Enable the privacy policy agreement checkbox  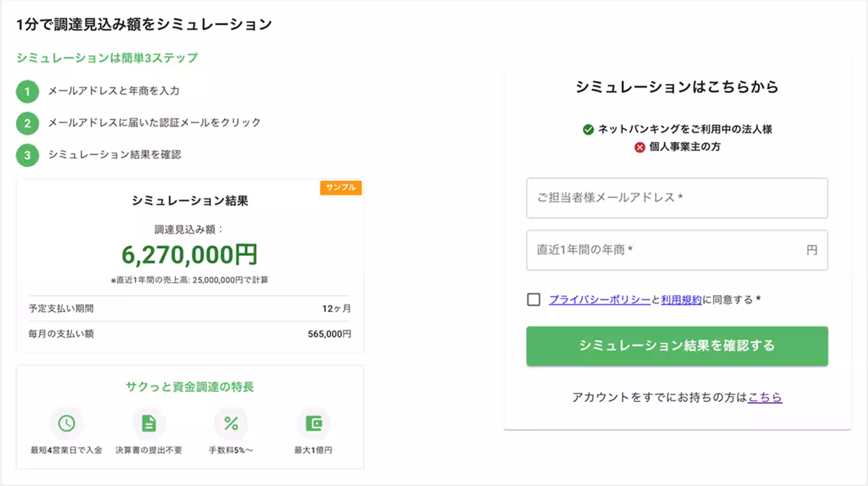click(x=533, y=298)
